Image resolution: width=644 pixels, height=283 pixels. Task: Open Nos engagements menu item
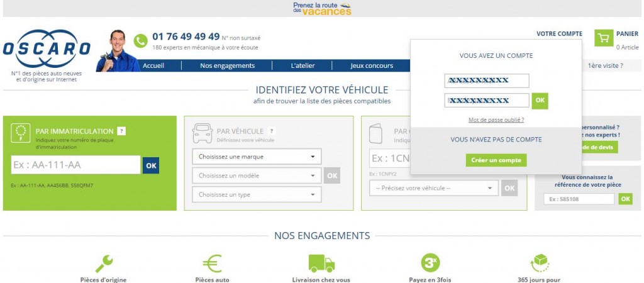pyautogui.click(x=227, y=65)
